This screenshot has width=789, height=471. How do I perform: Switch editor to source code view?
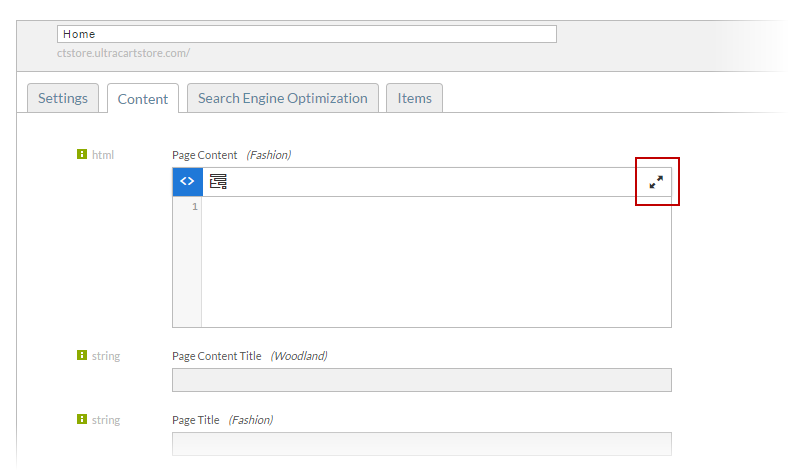coord(187,182)
